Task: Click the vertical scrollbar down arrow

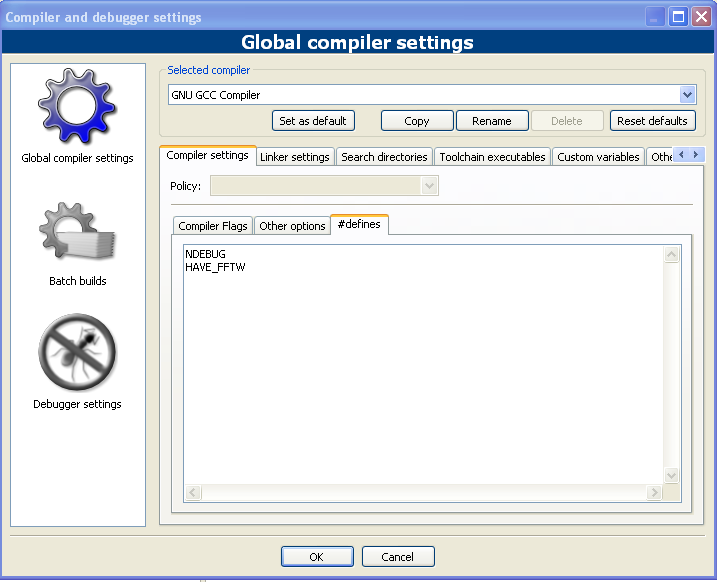Action: 671,475
